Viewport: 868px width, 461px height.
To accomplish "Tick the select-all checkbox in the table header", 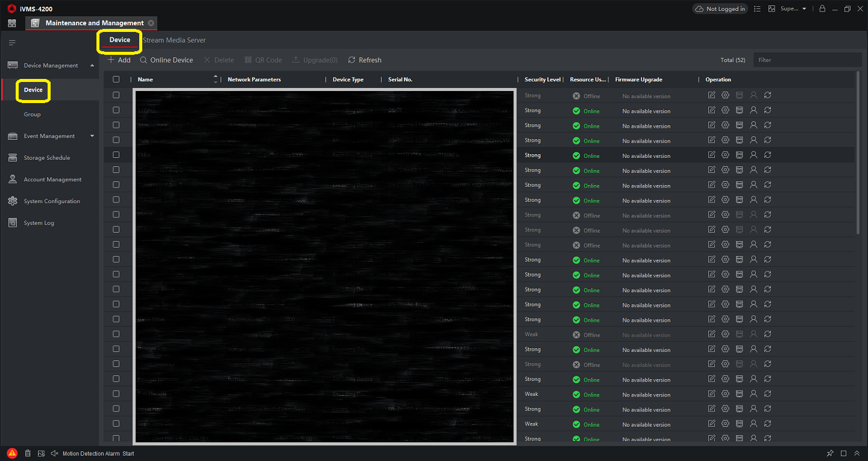I will (116, 80).
